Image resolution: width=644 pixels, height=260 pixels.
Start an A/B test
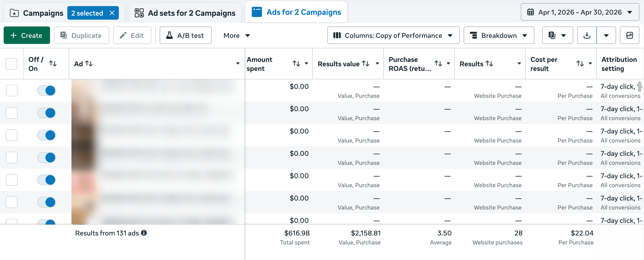tap(185, 35)
